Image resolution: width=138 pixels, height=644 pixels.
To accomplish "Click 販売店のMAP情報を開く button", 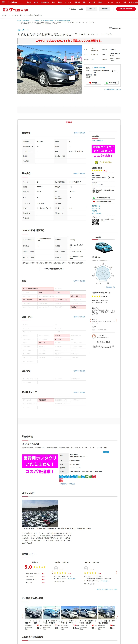I will tap(103, 201).
